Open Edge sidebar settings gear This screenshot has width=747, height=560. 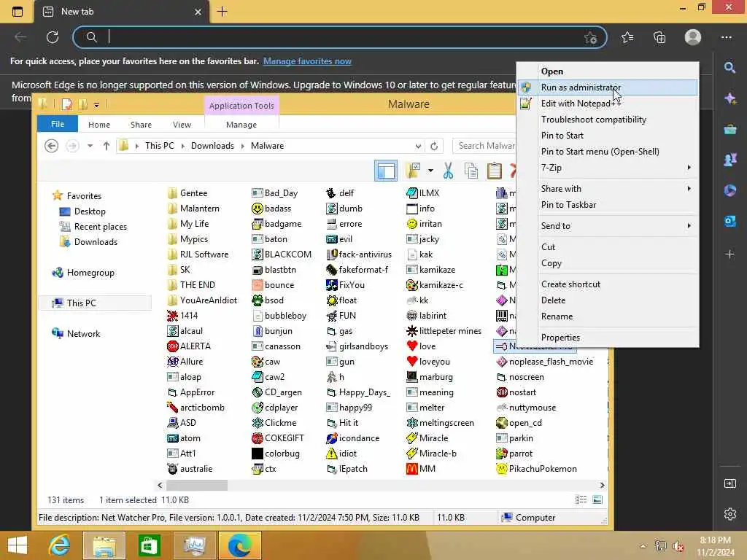(729, 514)
